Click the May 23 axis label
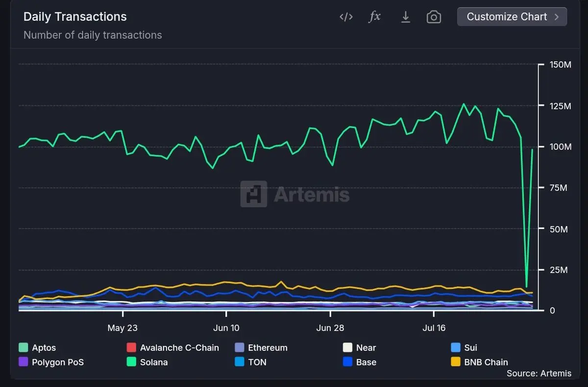 tap(122, 328)
